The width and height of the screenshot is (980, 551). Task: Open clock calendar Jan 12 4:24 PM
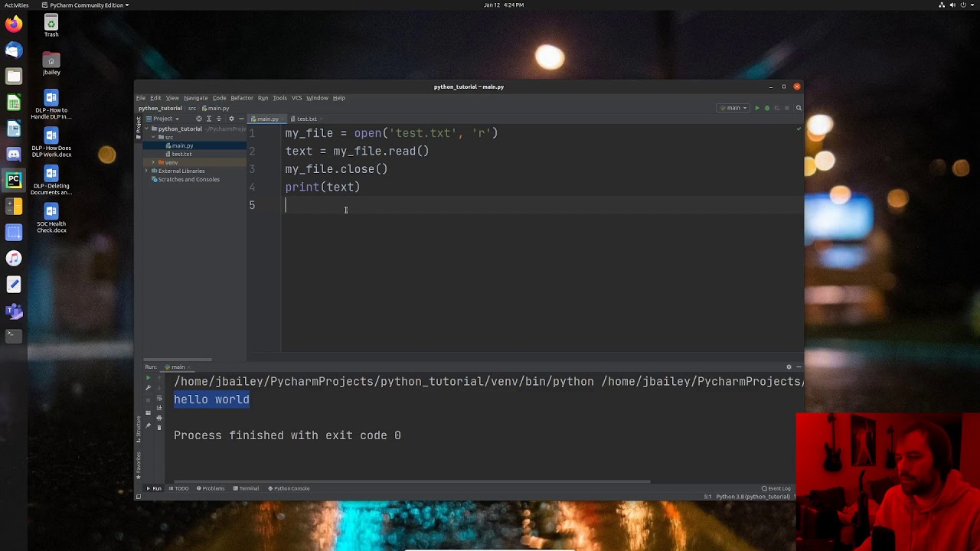click(x=504, y=5)
